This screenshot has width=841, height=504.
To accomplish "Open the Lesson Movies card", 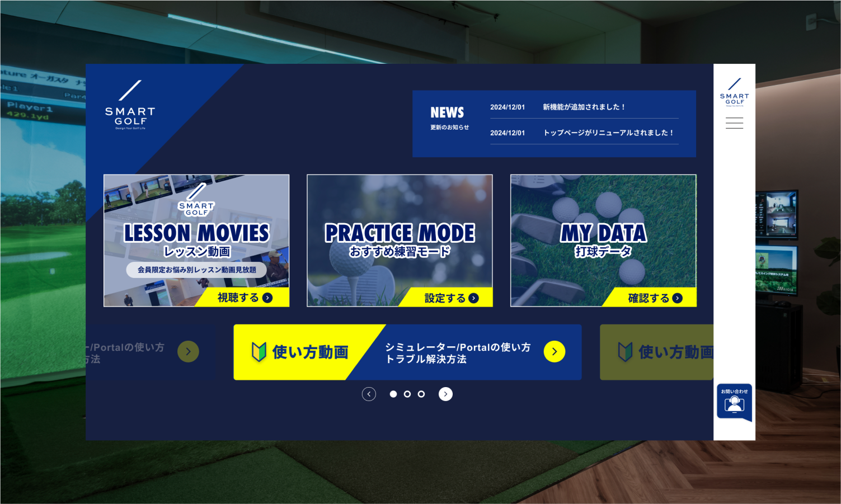I will 196,241.
